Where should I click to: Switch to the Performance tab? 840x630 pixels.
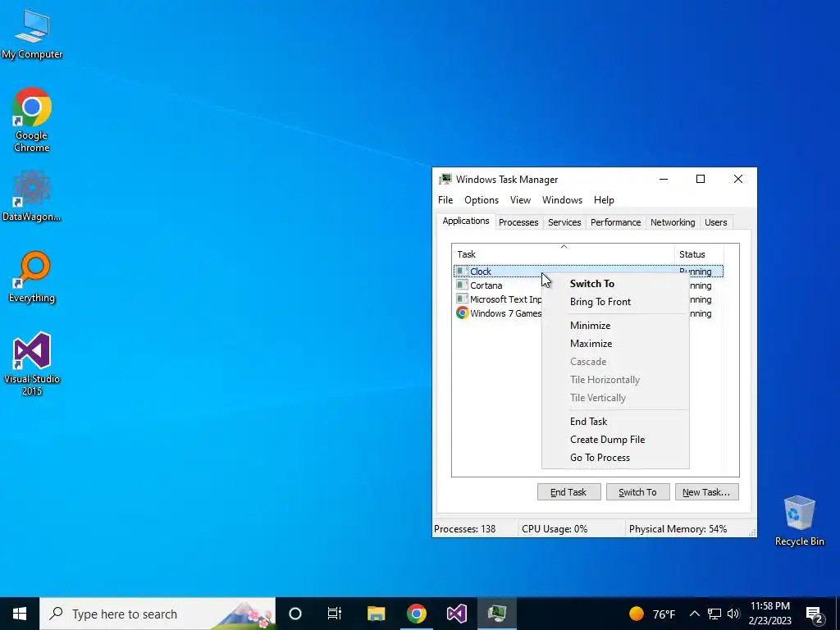(615, 222)
